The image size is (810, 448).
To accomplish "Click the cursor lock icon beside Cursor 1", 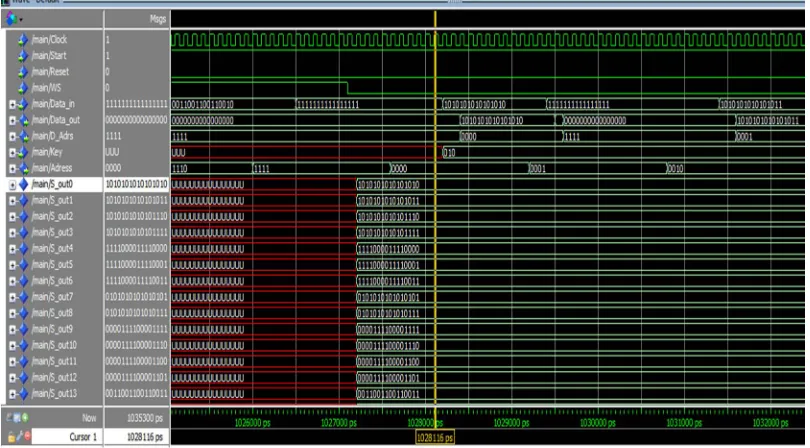I will pyautogui.click(x=11, y=437).
